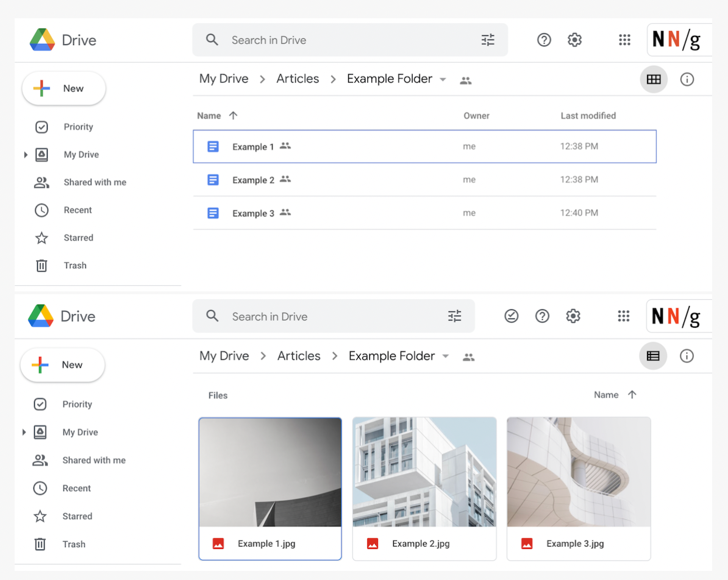
Task: Select Trash in lower sidebar
Action: tap(74, 544)
